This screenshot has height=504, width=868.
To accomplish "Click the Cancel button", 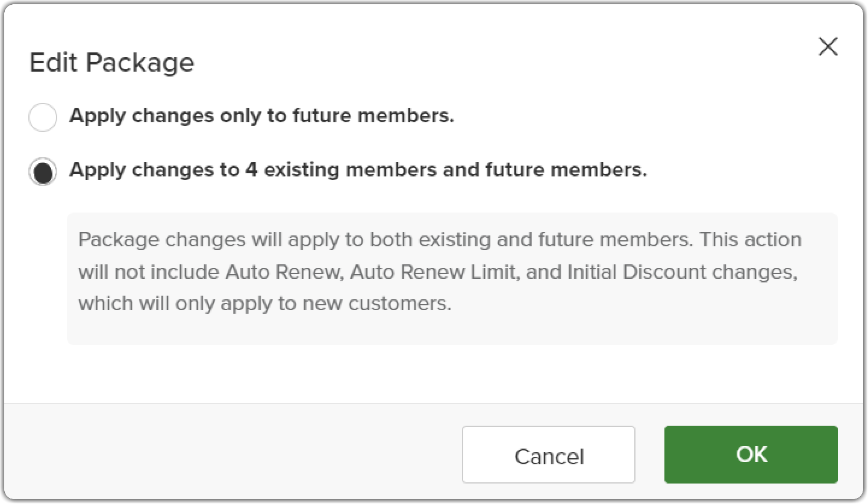I will point(549,455).
